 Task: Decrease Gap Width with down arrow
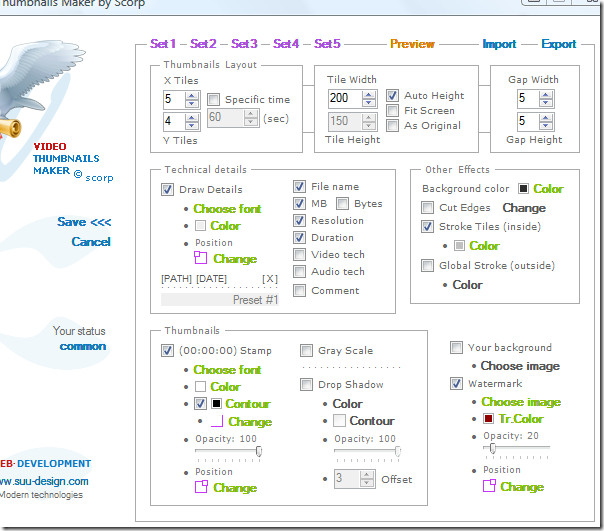click(545, 103)
